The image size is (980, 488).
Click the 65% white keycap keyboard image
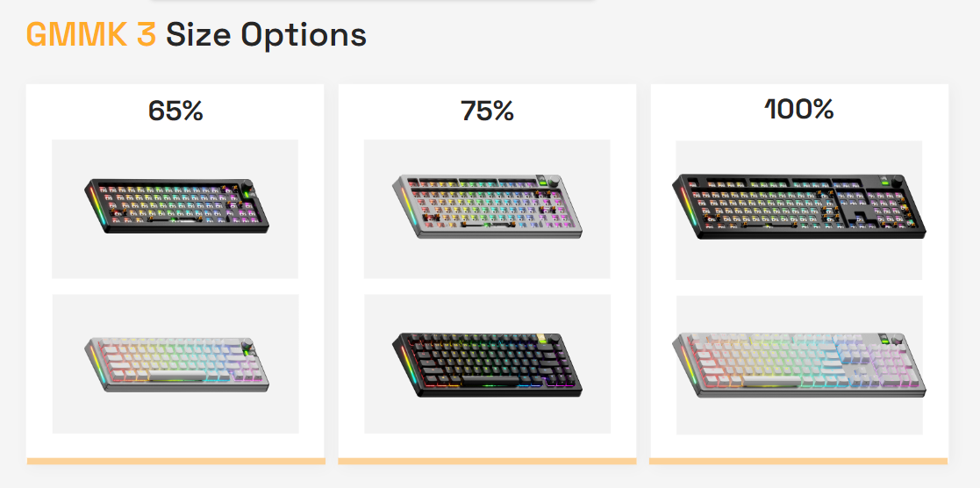coord(175,362)
